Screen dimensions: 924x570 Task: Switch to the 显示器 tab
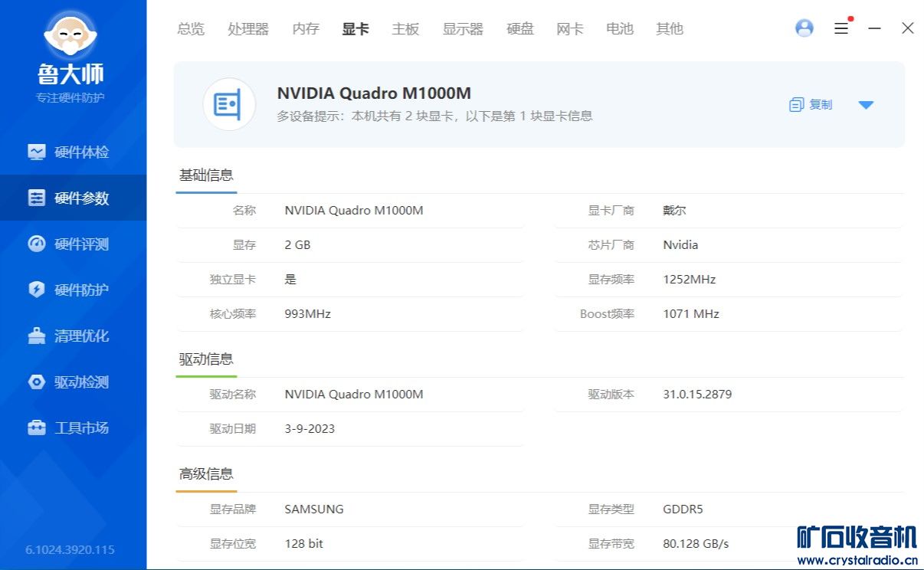(463, 29)
